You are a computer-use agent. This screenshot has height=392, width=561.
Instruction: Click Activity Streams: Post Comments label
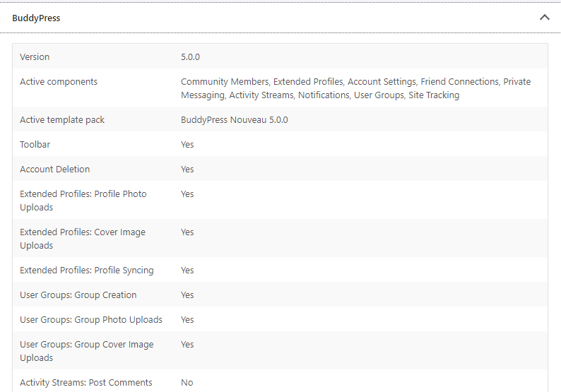[86, 383]
